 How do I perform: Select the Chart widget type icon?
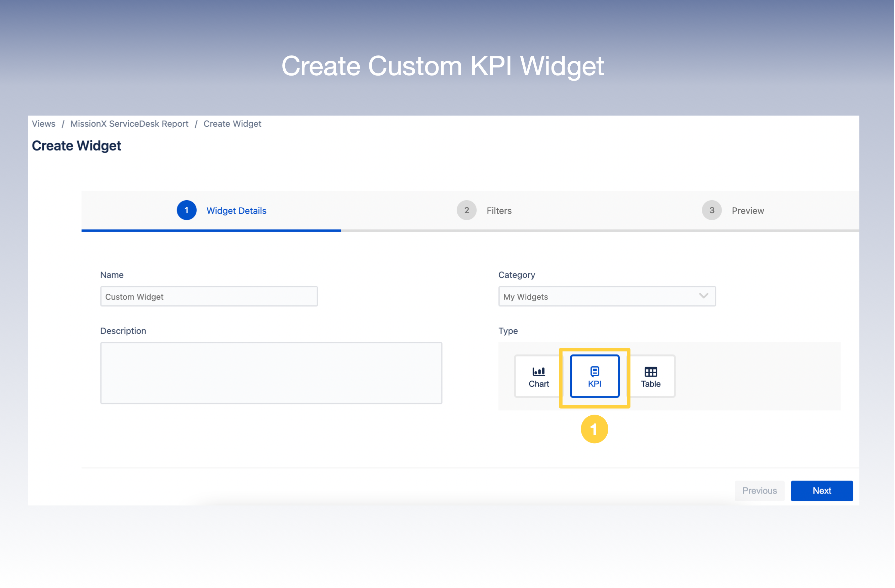pos(538,376)
